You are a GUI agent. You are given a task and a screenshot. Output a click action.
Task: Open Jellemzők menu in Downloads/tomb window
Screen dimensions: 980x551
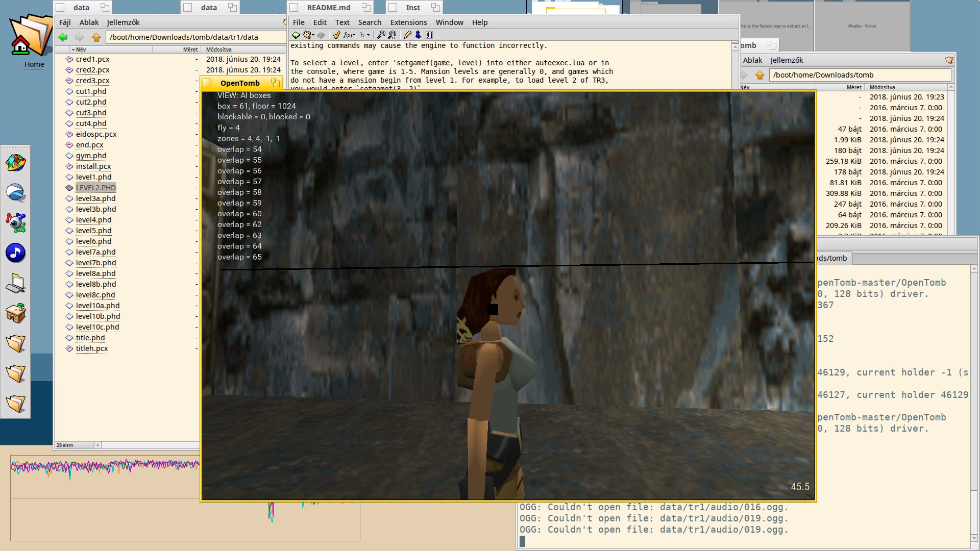tap(787, 60)
